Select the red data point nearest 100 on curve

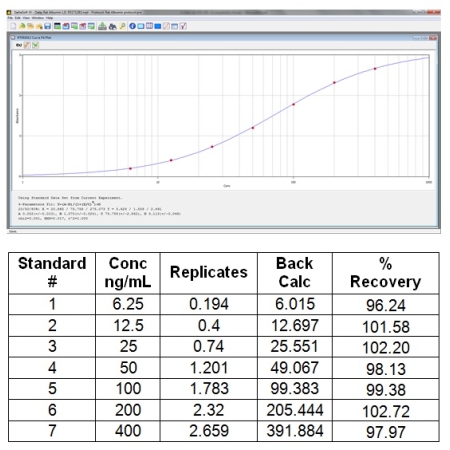[x=293, y=104]
